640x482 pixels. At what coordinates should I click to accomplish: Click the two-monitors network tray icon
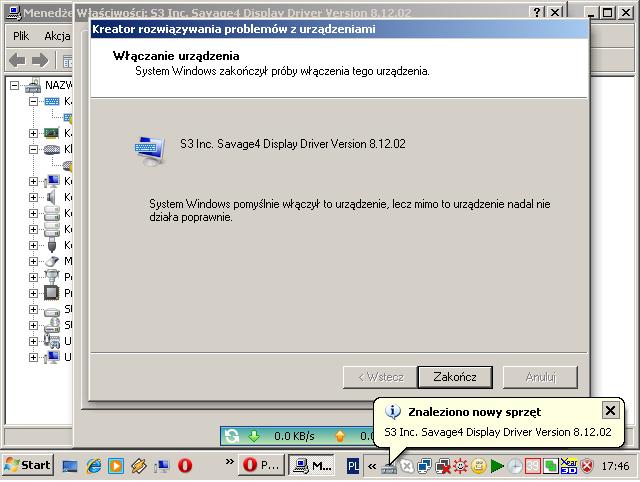coord(424,466)
